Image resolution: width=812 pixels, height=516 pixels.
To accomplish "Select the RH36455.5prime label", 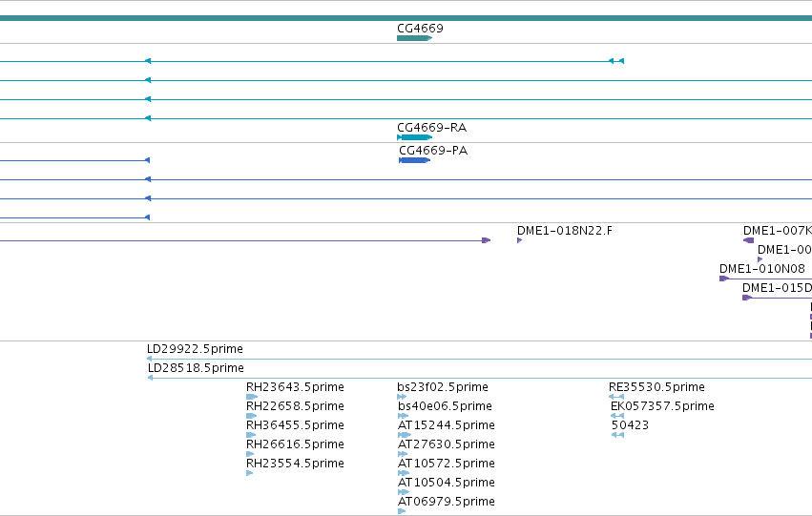I will [x=295, y=425].
